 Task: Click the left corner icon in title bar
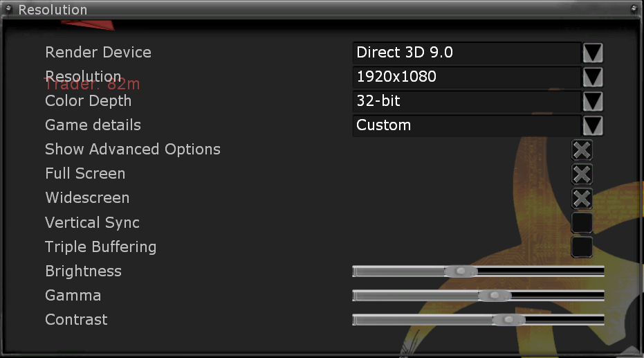9,8
